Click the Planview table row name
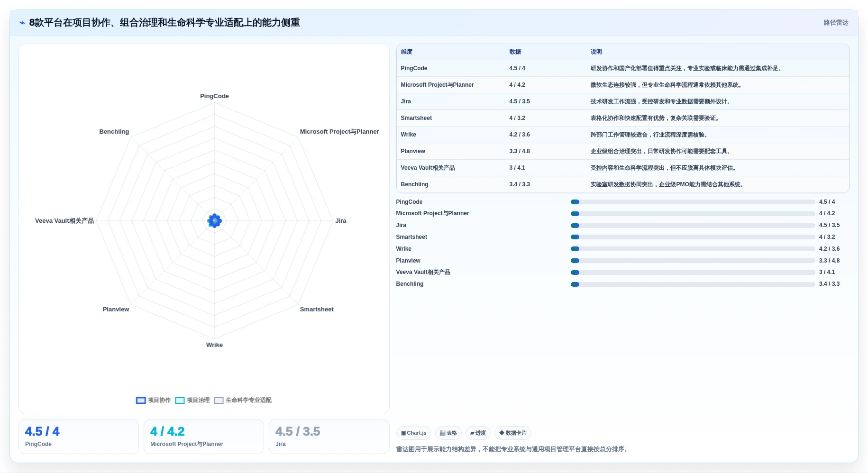The width and height of the screenshot is (868, 473). [413, 151]
